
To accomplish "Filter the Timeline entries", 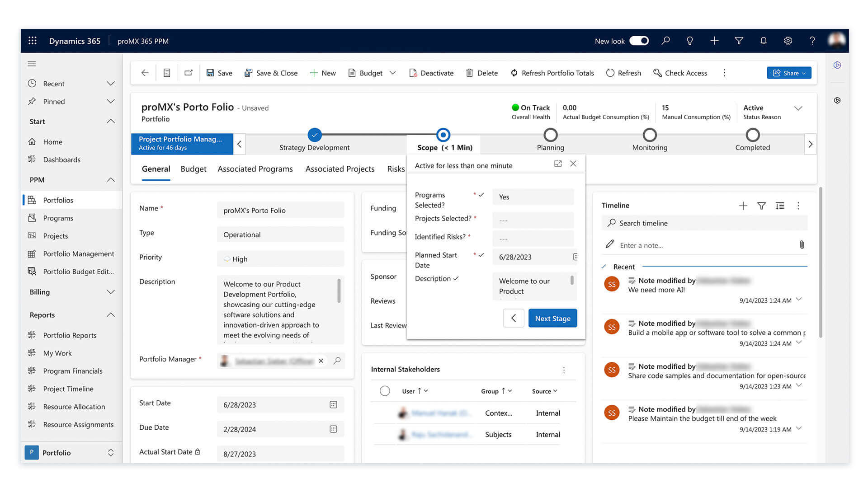I will tap(761, 206).
